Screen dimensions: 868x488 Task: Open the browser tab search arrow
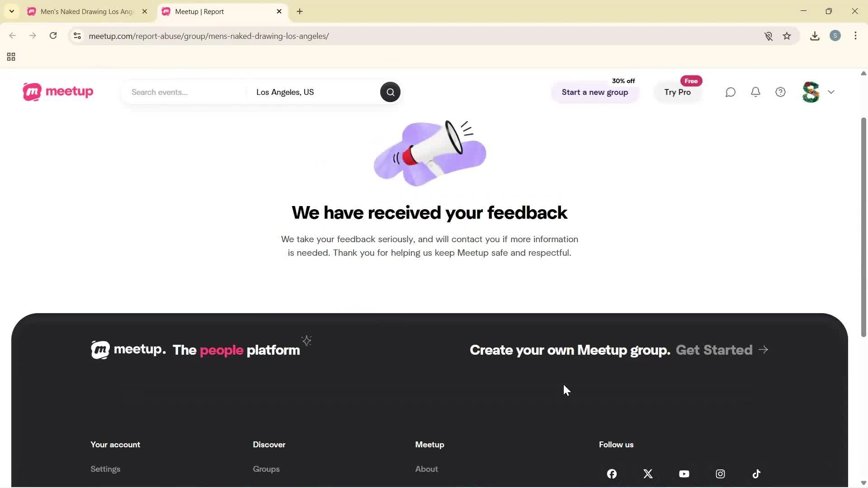click(11, 11)
